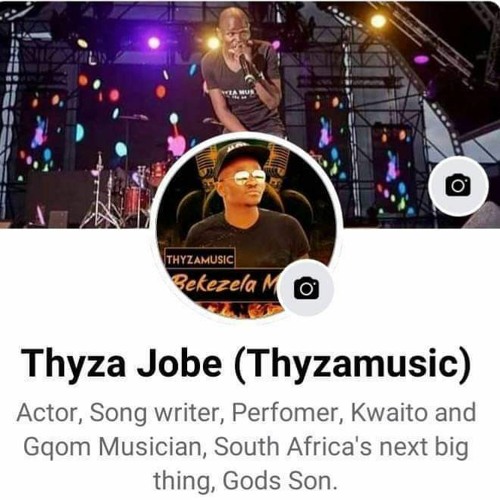500x500 pixels.
Task: Tap the bio line starting with Actor
Action: coord(246,413)
